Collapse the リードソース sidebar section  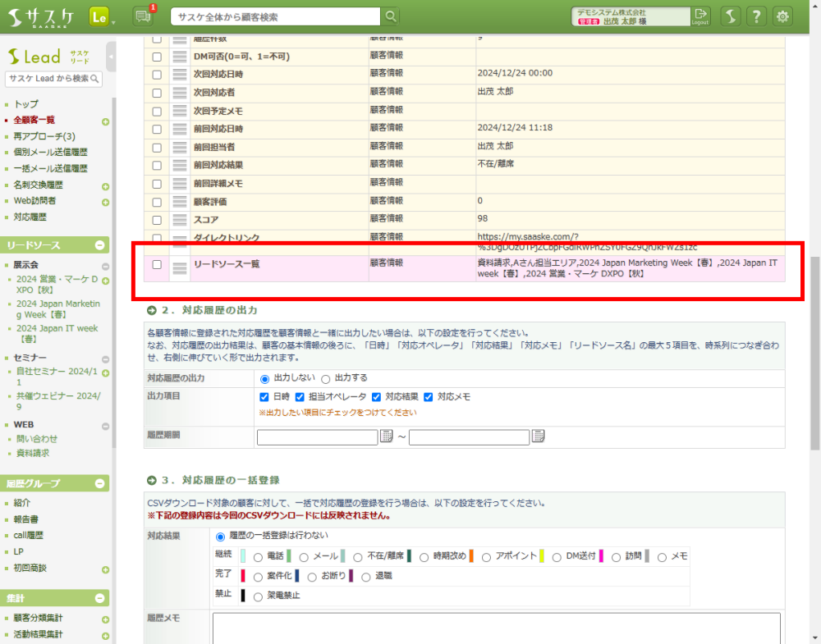click(100, 245)
